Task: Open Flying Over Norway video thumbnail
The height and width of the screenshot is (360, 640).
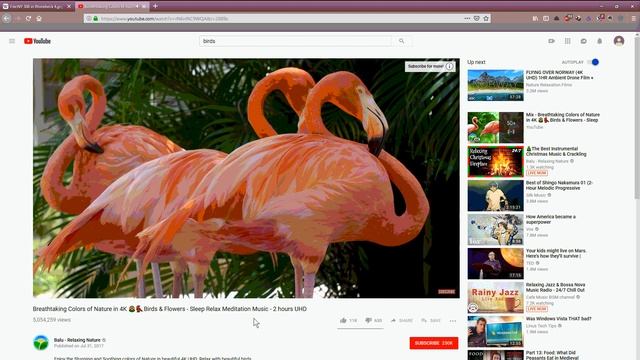Action: [495, 85]
